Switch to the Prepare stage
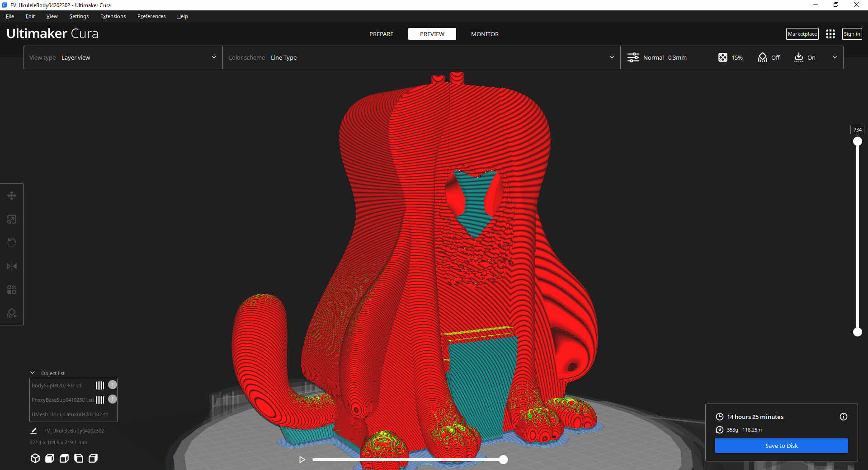The image size is (868, 470). [381, 34]
